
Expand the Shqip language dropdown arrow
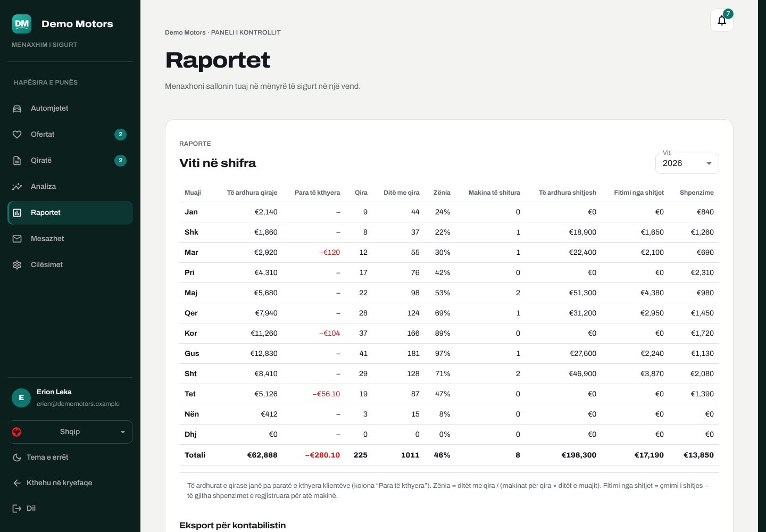point(123,432)
